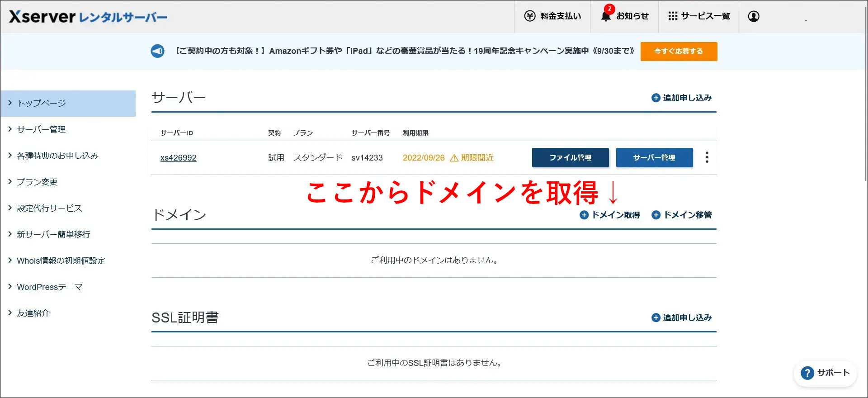This screenshot has width=868, height=398.
Task: Click the 2022/09/26 expiry date
Action: [424, 158]
